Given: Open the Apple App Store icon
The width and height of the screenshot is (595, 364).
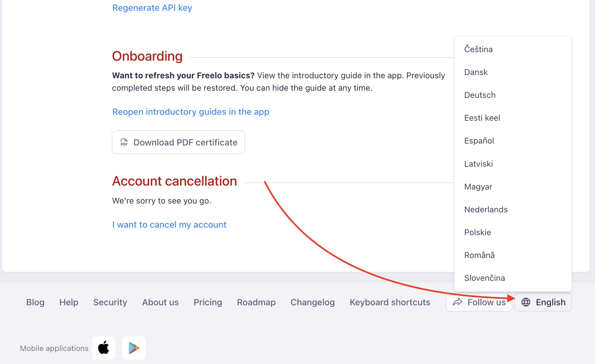Looking at the screenshot, I should 104,348.
